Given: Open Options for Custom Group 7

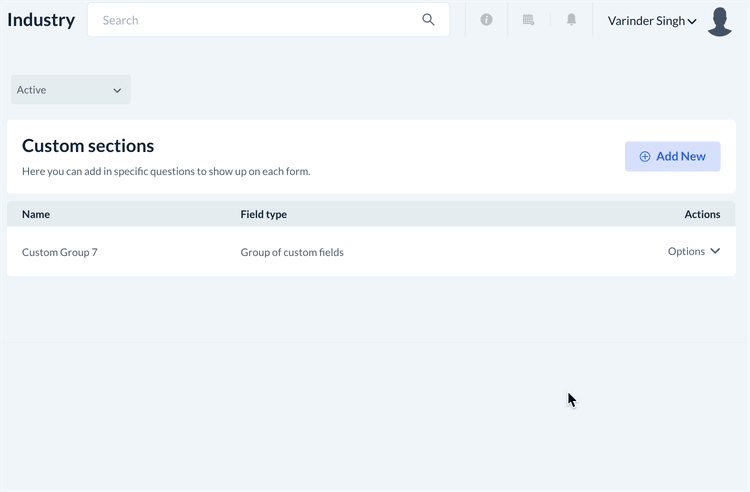Looking at the screenshot, I should [687, 252].
